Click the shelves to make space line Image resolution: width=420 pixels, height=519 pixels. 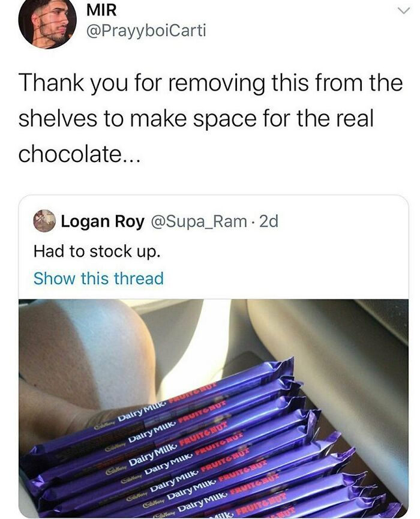(x=196, y=118)
